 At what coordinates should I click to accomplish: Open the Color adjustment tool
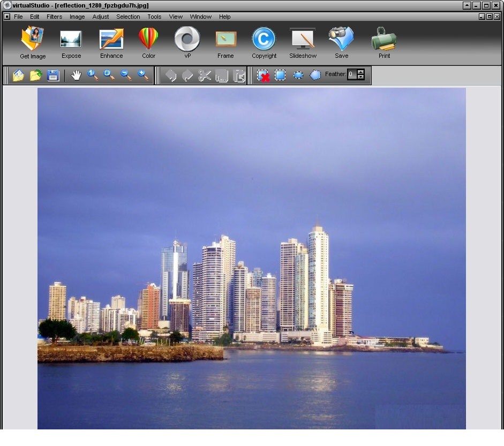tap(148, 43)
